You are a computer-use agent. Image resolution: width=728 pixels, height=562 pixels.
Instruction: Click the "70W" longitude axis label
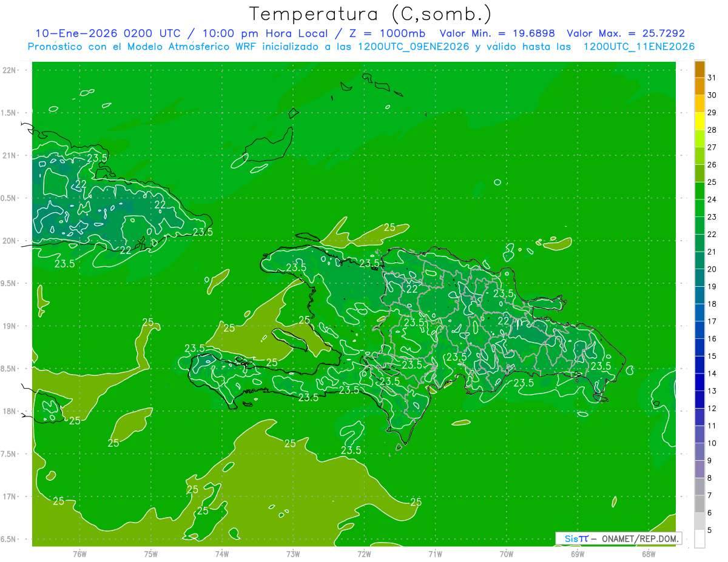[507, 554]
